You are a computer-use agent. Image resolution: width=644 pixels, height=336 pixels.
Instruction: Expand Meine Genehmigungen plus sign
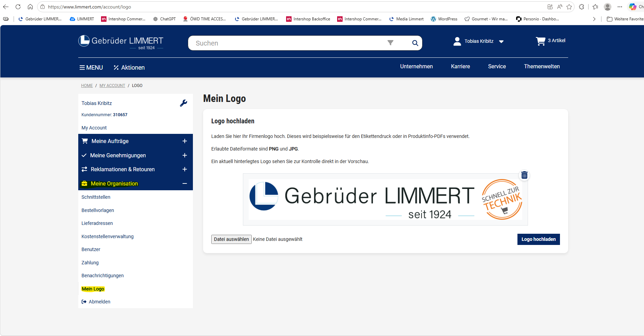click(185, 155)
